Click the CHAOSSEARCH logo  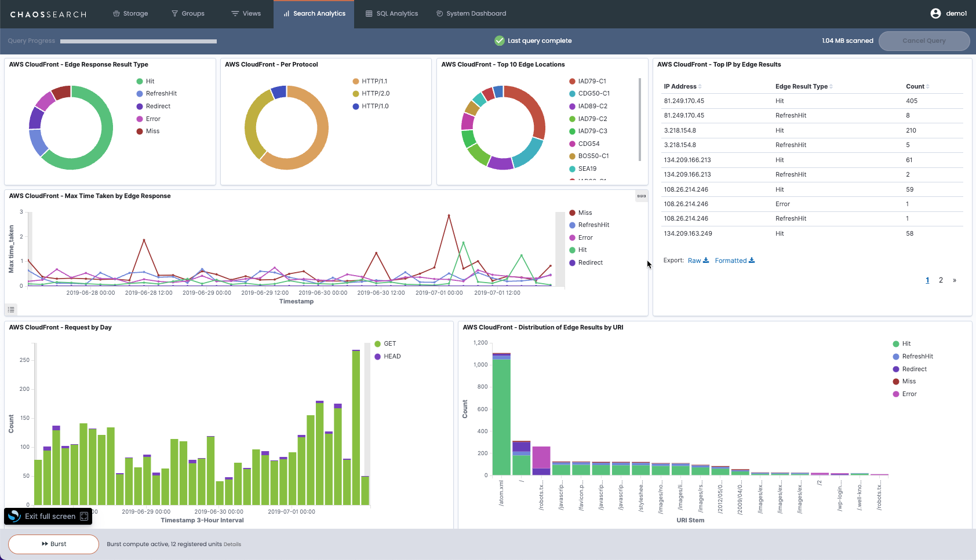coord(48,14)
